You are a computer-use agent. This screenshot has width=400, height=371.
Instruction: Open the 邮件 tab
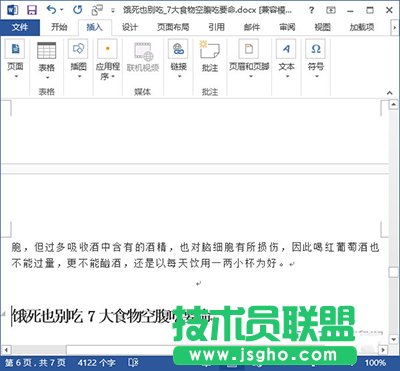point(252,27)
